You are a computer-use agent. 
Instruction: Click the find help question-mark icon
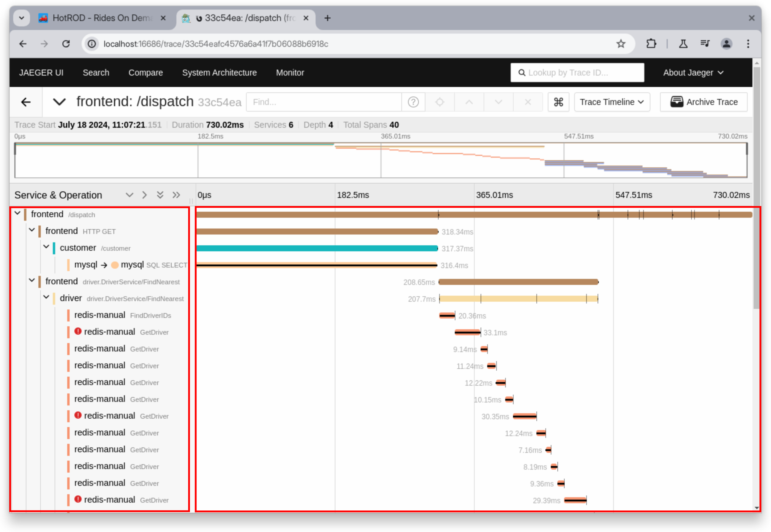[413, 102]
